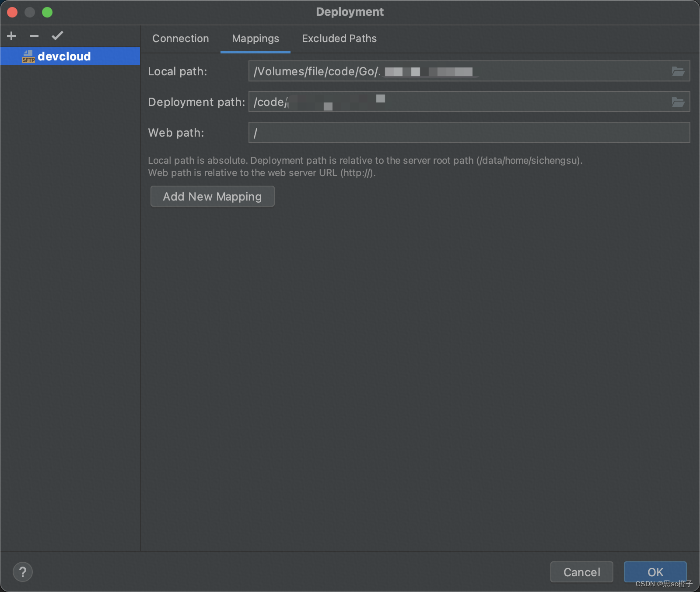Click the 'Web path is relative' hint line

(262, 173)
